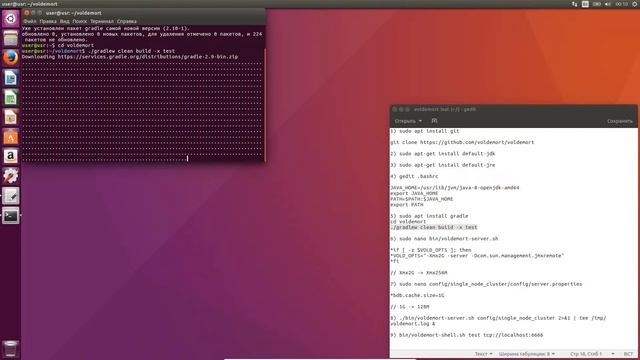Viewport: 640px width, 360px height.
Task: Open the Ubuntu Dash search launcher
Action: [11, 18]
